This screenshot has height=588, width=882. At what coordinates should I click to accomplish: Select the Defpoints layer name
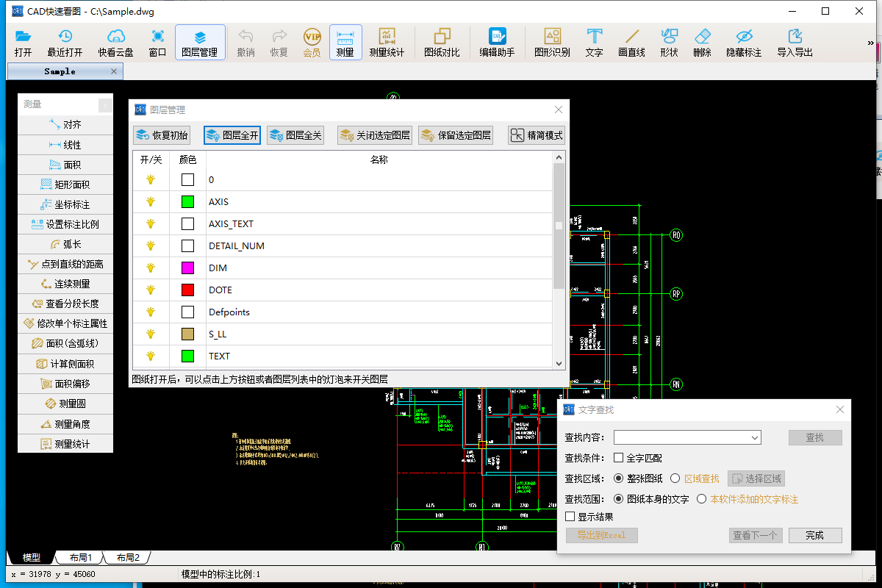(229, 312)
